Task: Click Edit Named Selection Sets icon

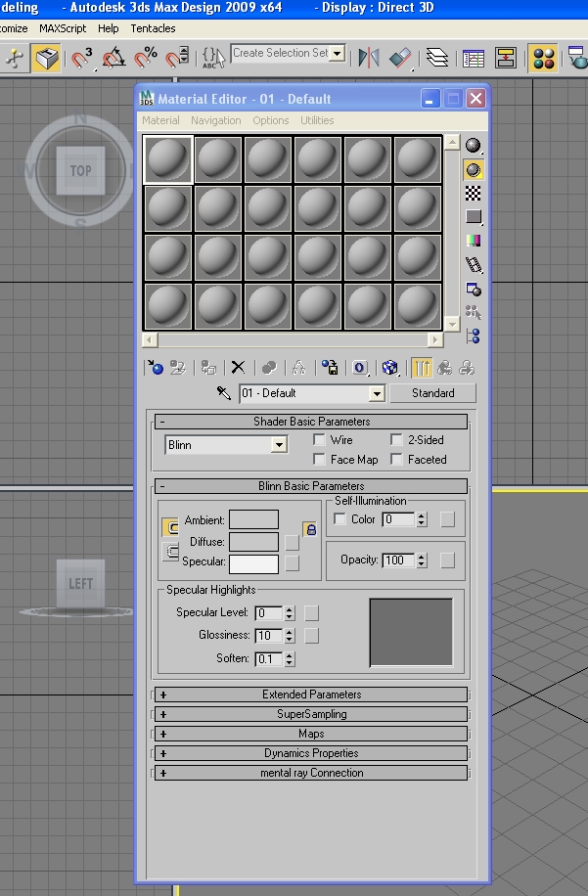Action: pyautogui.click(x=213, y=57)
